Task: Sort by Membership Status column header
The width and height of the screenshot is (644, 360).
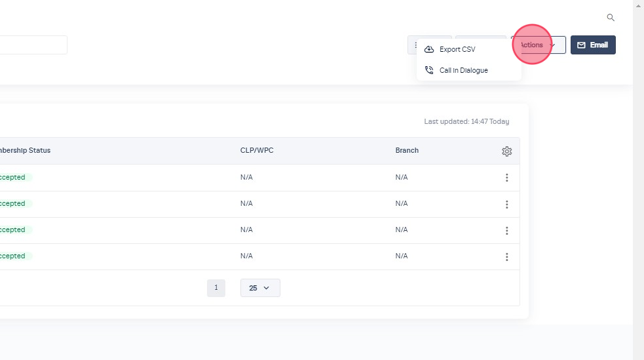Action: point(25,151)
